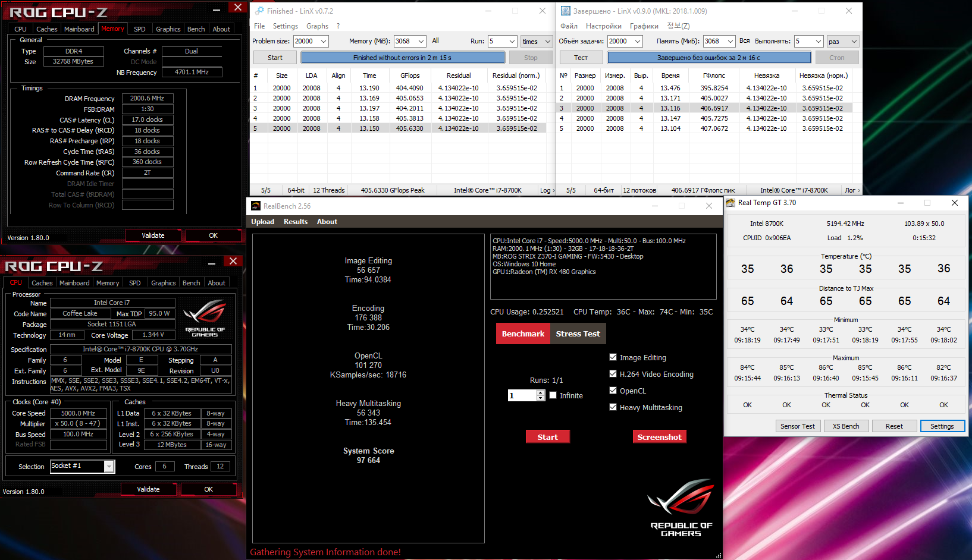Close the Real Temp GT 3.70 window
Screen dimensions: 972x560
[x=955, y=203]
